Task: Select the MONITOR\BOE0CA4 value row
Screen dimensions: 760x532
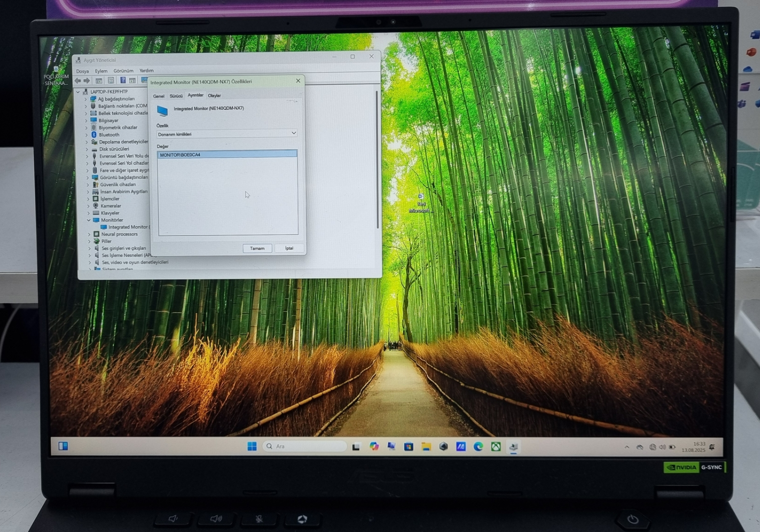Action: point(227,155)
